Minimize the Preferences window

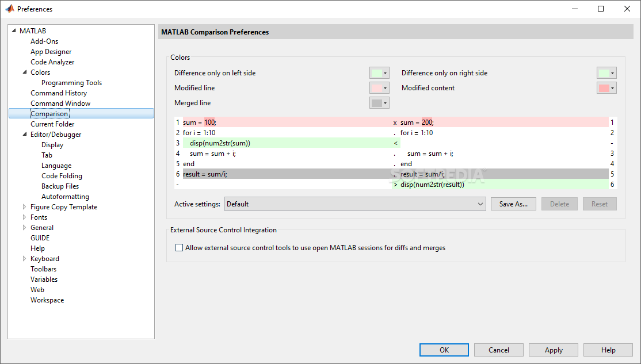[574, 9]
